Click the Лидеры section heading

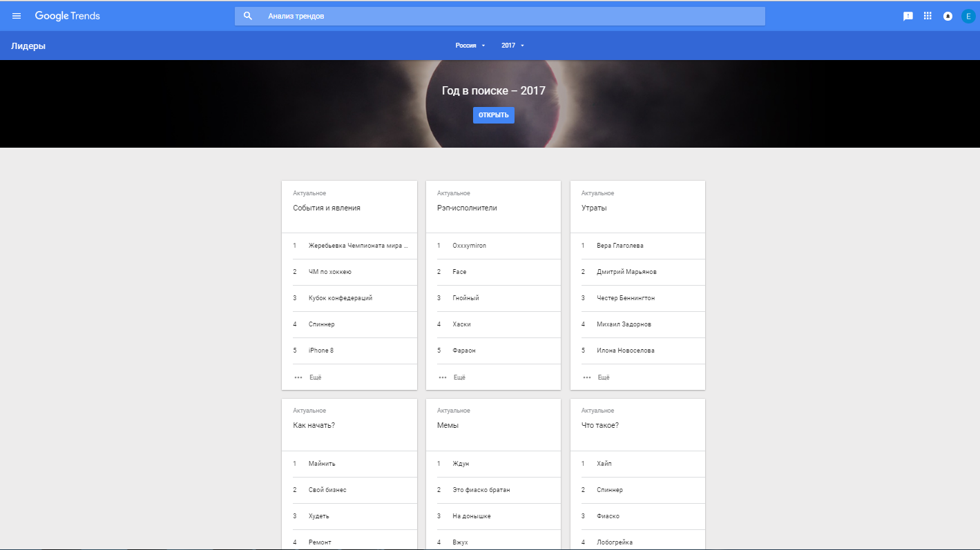tap(28, 46)
